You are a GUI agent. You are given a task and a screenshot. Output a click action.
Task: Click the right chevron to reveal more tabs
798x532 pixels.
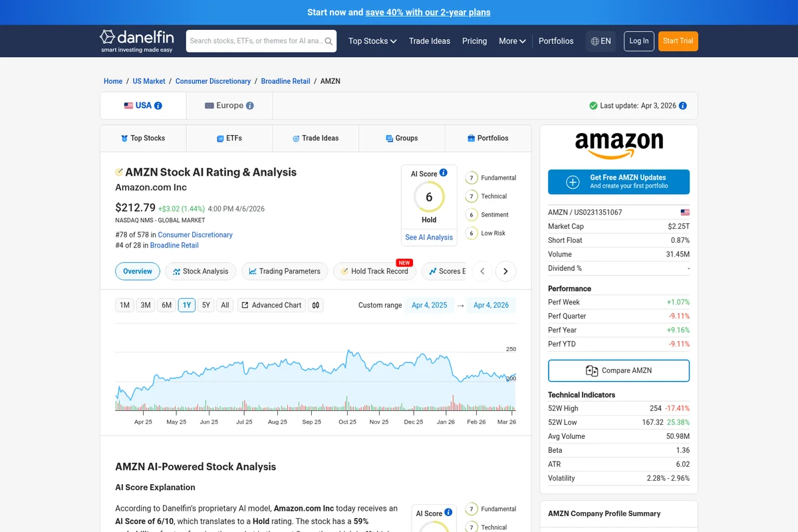point(505,271)
